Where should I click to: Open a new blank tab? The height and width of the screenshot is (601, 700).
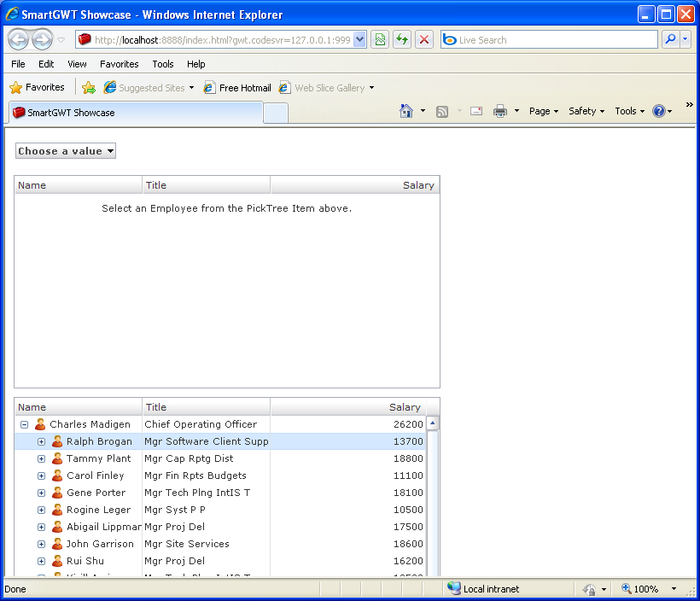[x=276, y=113]
